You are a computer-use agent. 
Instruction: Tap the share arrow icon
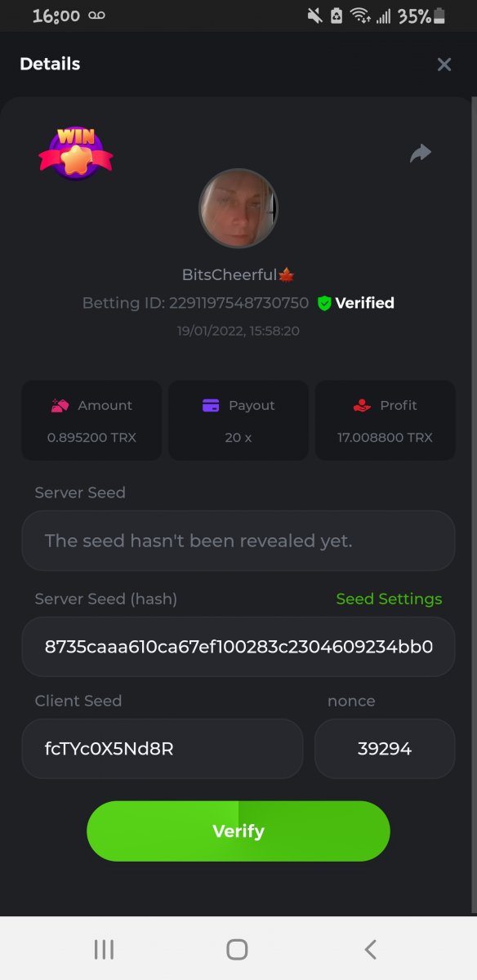tap(420, 153)
